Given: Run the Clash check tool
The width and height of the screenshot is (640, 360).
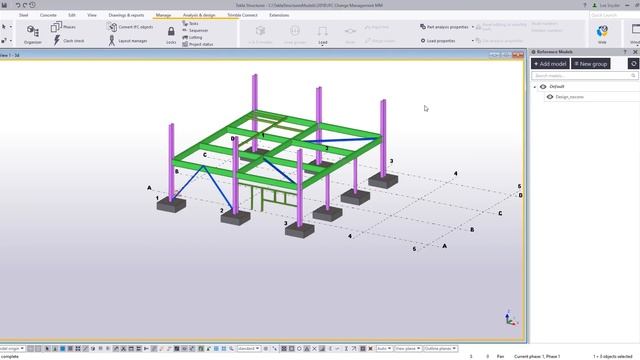Looking at the screenshot, I should [x=69, y=40].
